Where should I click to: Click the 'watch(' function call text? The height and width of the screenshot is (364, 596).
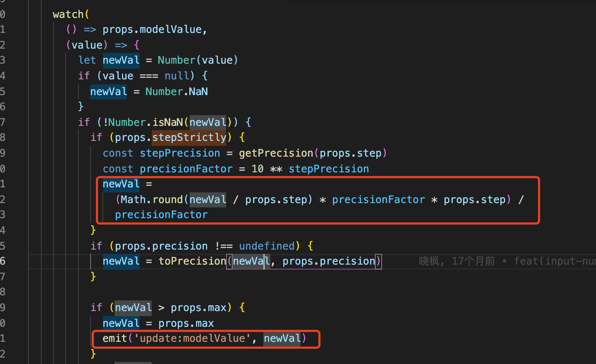[x=71, y=14]
